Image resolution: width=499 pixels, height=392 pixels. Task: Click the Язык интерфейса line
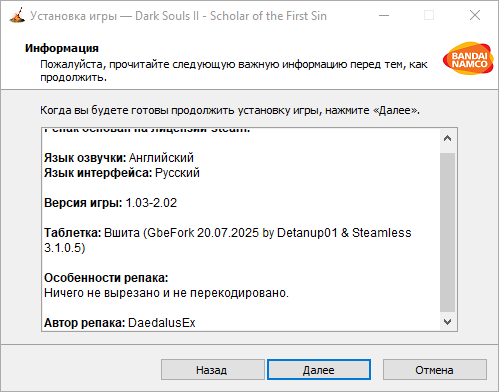click(122, 173)
